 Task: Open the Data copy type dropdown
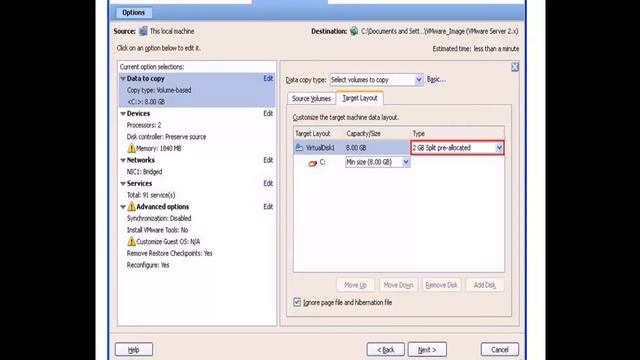[x=419, y=80]
